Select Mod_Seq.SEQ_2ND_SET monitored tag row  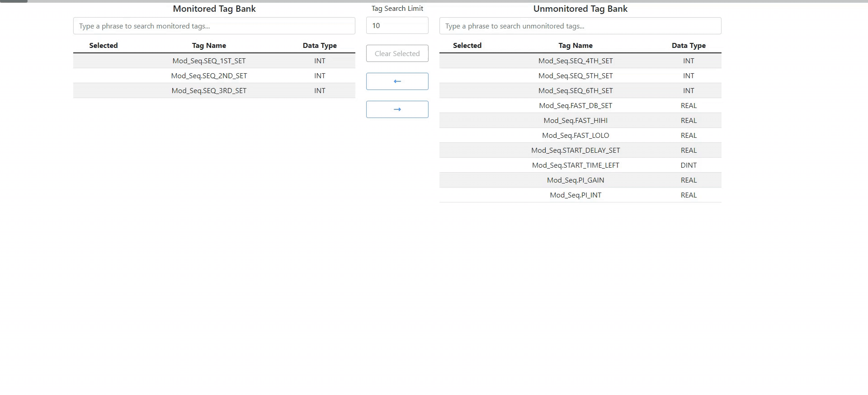point(214,75)
